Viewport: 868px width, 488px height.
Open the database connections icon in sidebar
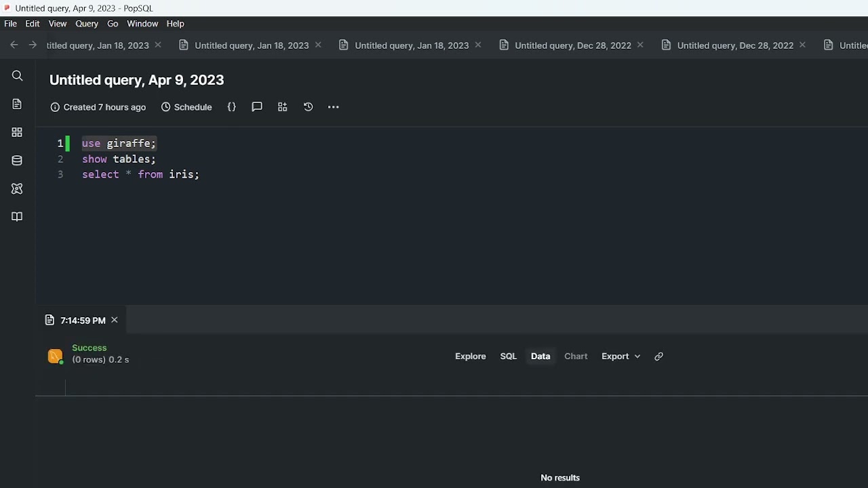point(18,161)
